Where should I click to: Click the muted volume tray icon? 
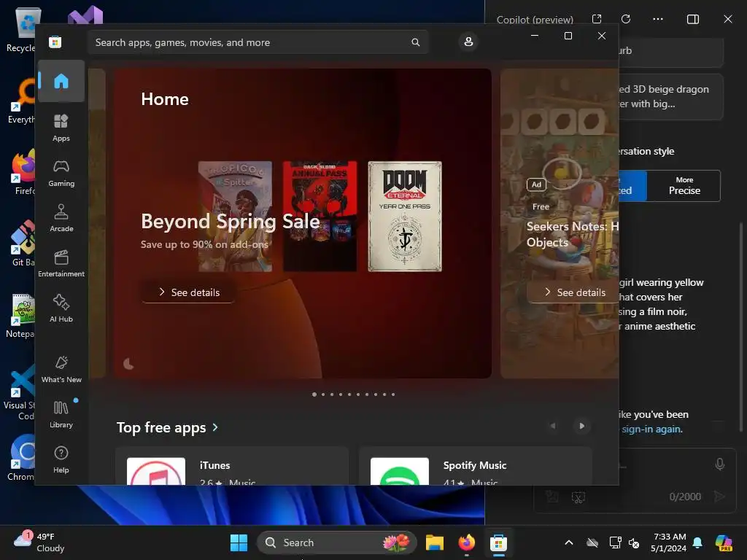pyautogui.click(x=634, y=542)
